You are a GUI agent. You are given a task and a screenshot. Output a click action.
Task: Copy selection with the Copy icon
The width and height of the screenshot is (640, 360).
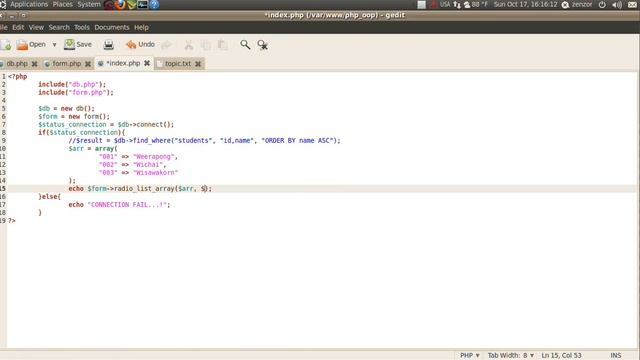pyautogui.click(x=206, y=45)
